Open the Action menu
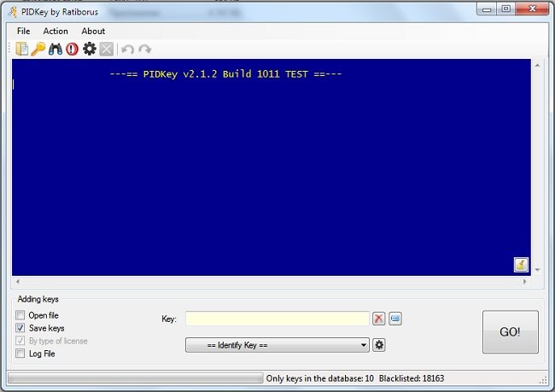The width and height of the screenshot is (555, 392). [55, 31]
